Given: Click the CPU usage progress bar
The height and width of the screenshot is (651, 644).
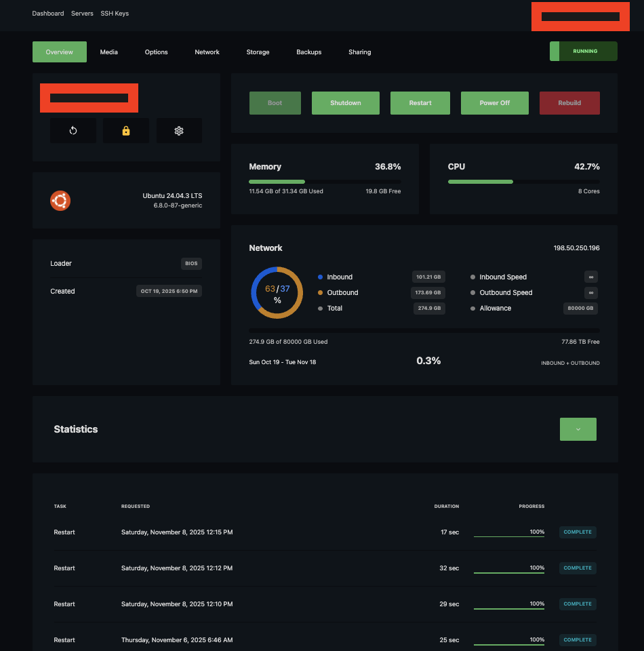Looking at the screenshot, I should pyautogui.click(x=523, y=182).
